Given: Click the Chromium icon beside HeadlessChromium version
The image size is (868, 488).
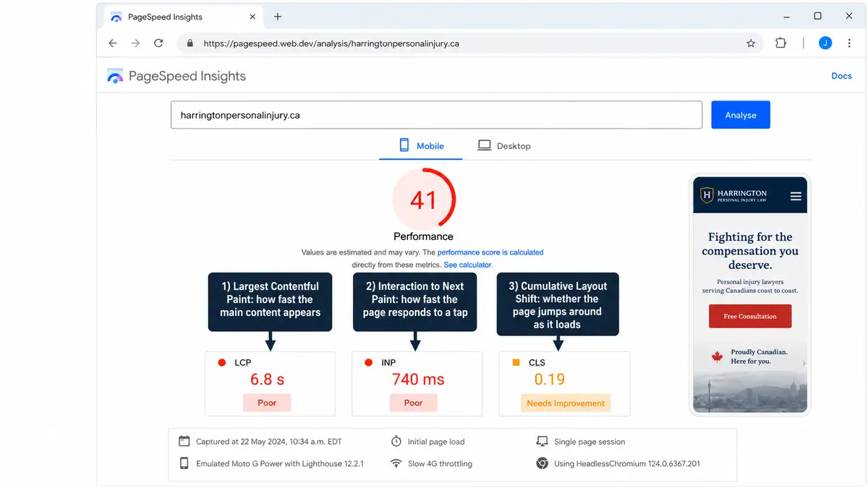Looking at the screenshot, I should [542, 463].
